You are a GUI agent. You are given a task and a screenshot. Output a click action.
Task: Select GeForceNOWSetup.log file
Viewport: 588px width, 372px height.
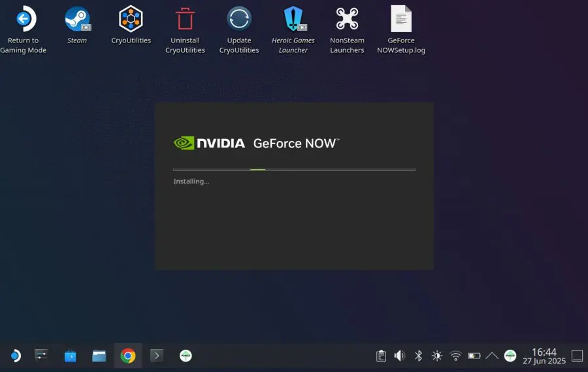(x=401, y=30)
